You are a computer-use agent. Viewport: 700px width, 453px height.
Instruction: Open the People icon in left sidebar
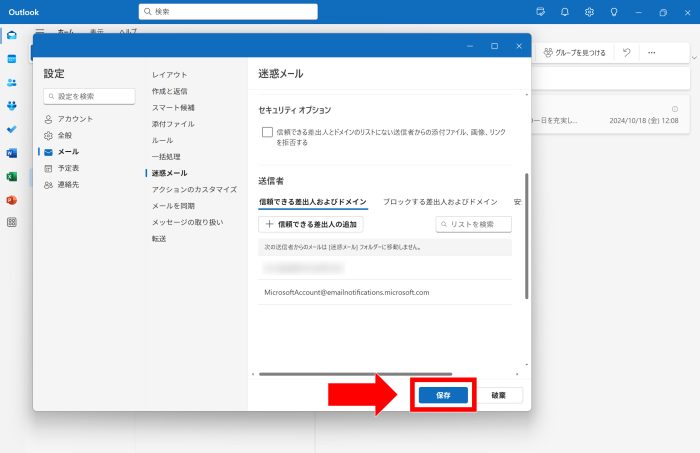(11, 82)
